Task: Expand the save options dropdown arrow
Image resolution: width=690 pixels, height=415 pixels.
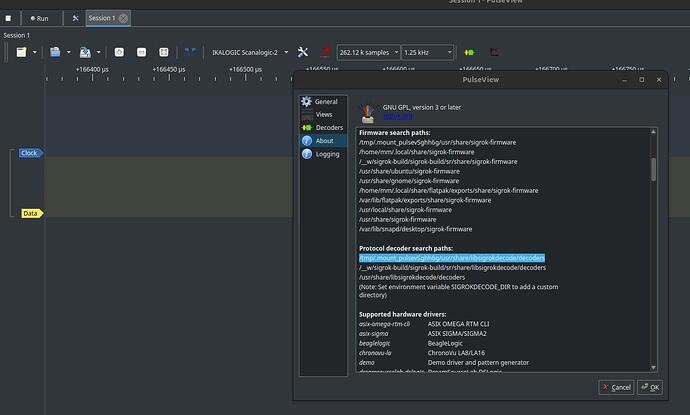Action: click(98, 52)
